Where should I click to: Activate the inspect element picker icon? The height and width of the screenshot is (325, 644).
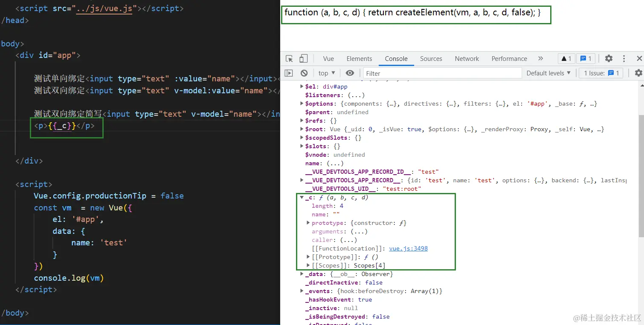click(x=289, y=59)
